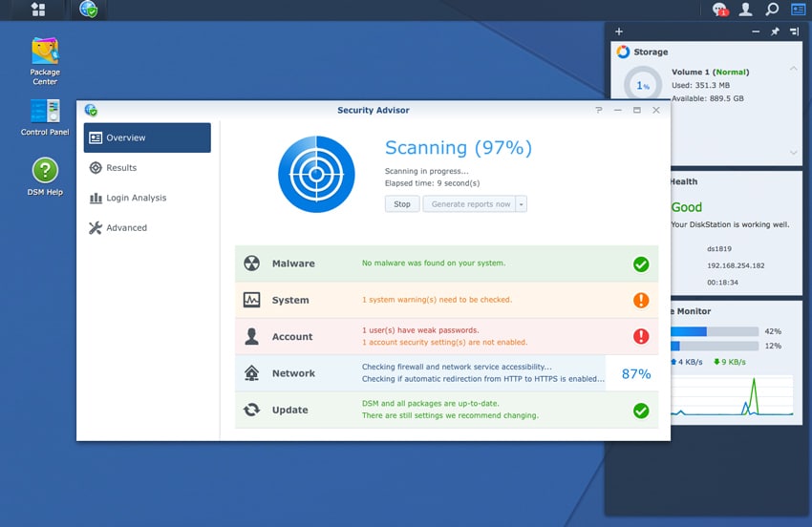This screenshot has height=527, width=812.
Task: Click the 12% usage bar in Monitor
Action: (715, 346)
